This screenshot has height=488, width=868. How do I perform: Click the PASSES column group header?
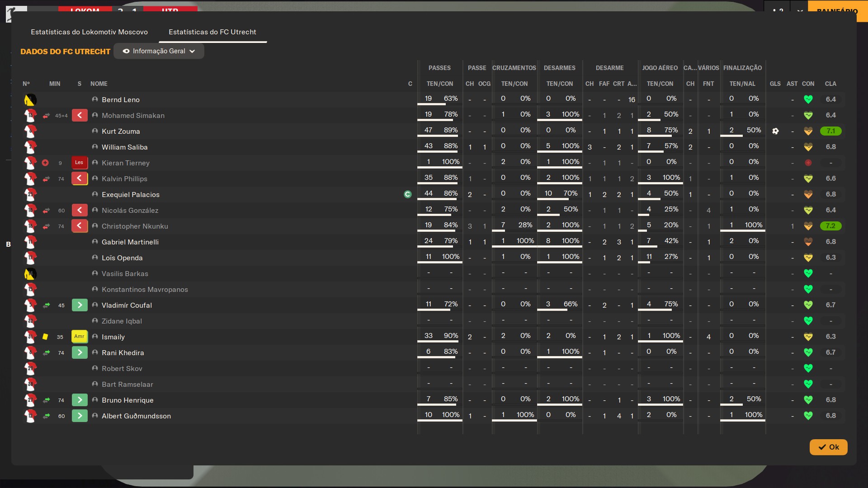point(439,68)
